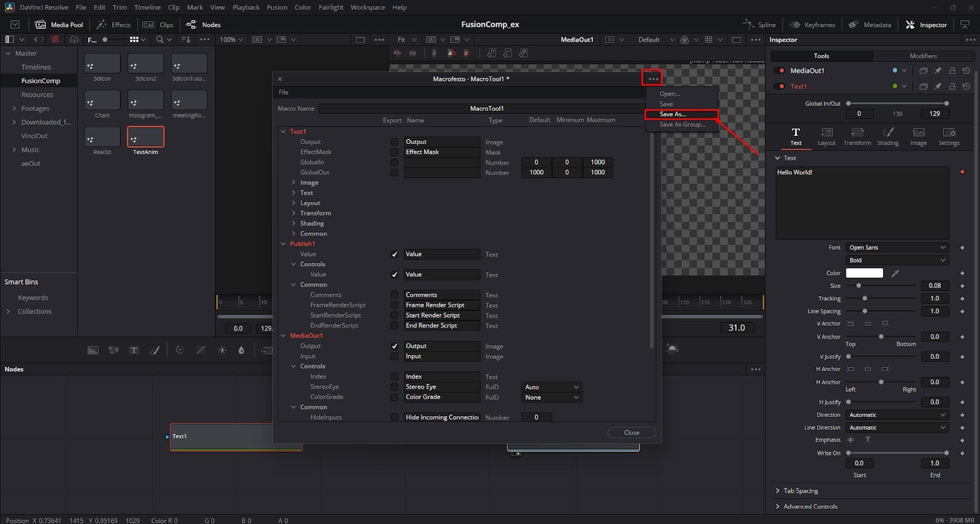The image size is (980, 524).
Task: Expand the Transform group under Text1
Action: (294, 213)
